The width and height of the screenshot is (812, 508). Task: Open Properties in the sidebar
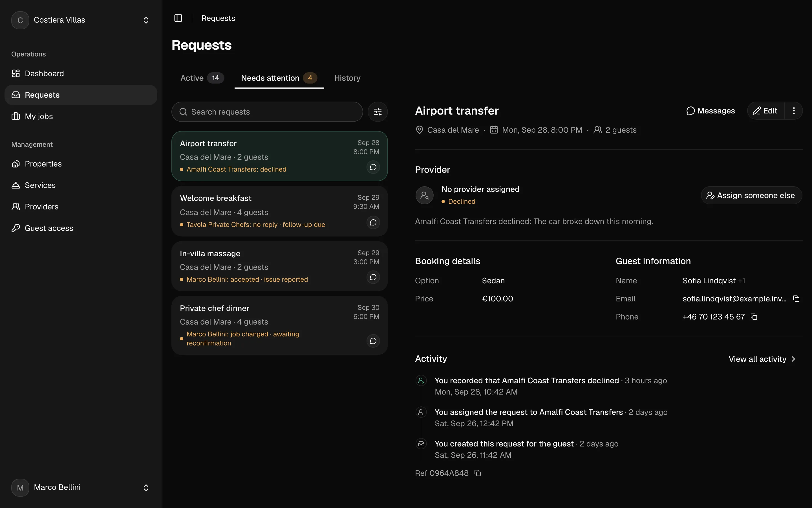pyautogui.click(x=81, y=164)
